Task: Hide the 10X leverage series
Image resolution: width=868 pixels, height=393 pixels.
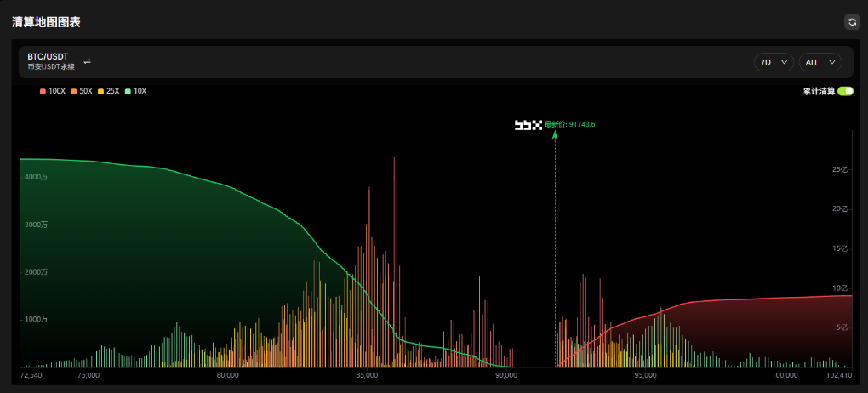Action: tap(135, 91)
